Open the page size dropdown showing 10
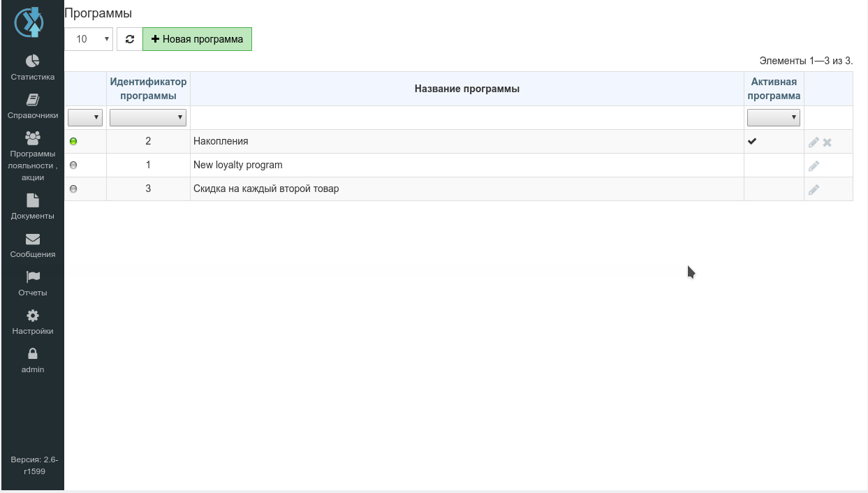 coord(89,39)
